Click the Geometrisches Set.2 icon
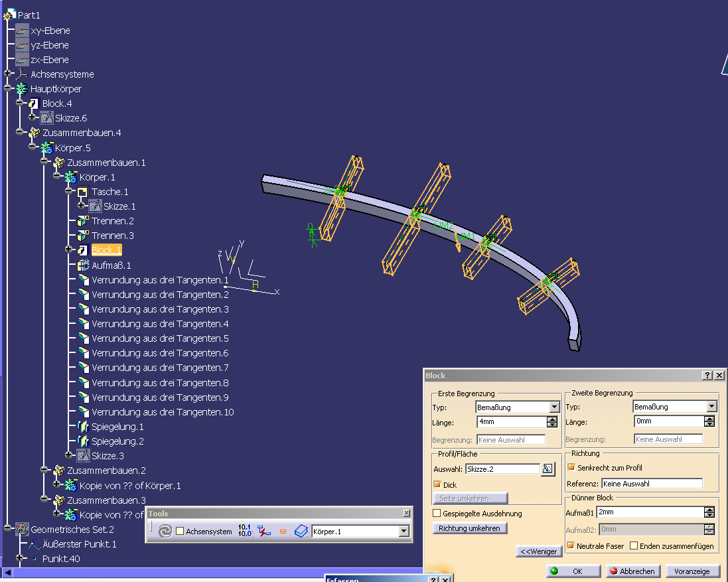The image size is (728, 582). 22,529
